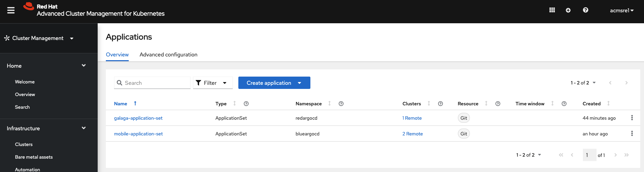
Task: Focus the applications Search field
Action: point(152,83)
